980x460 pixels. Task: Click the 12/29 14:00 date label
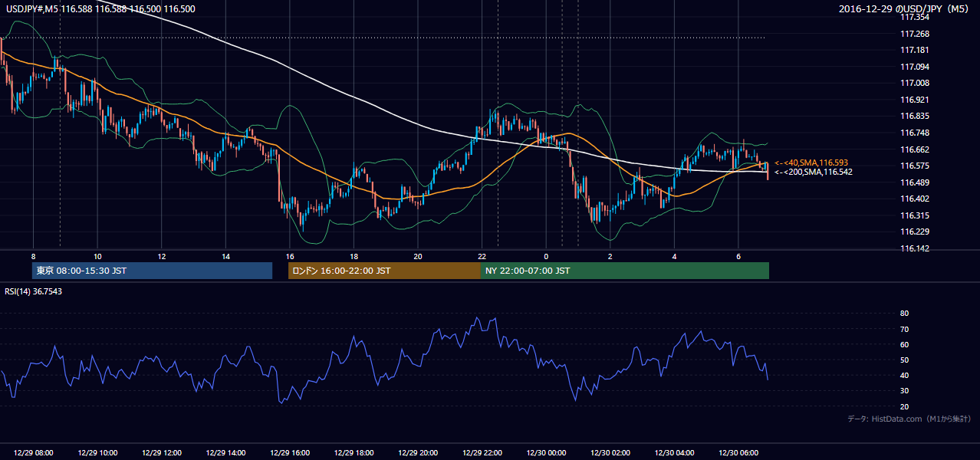click(x=225, y=453)
